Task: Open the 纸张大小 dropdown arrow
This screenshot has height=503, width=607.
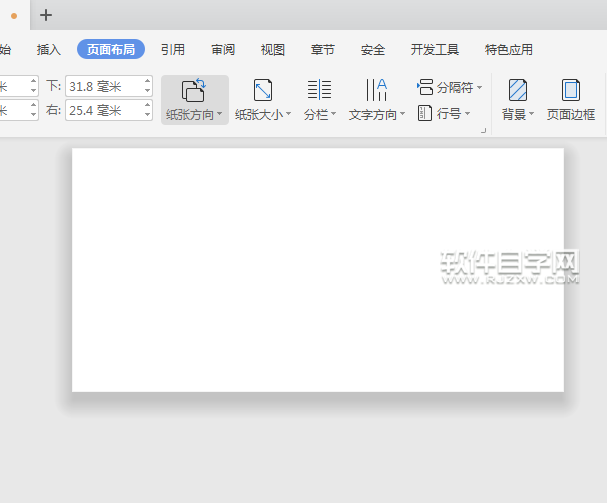Action: click(289, 115)
